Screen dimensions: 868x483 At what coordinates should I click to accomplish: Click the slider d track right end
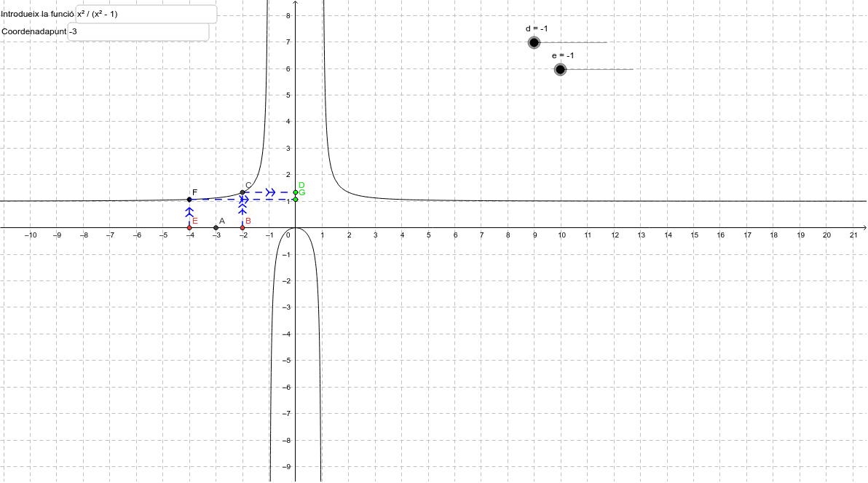click(606, 43)
